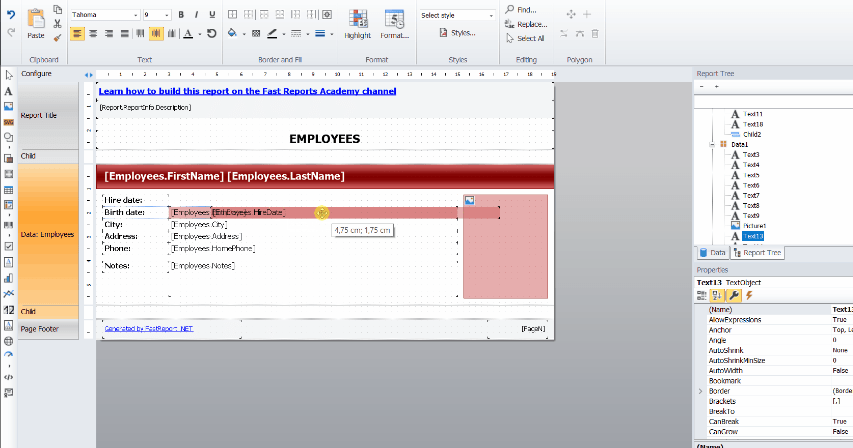This screenshot has height=448, width=853.
Task: Click the fill pattern icon
Action: 256,34
